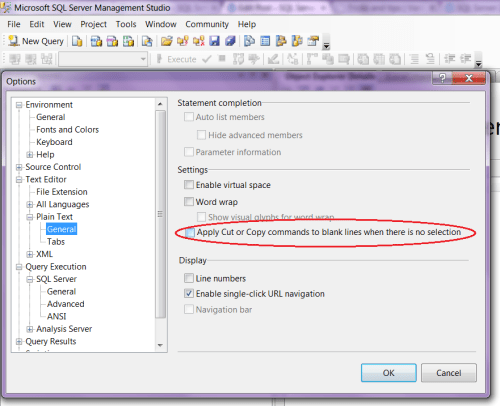Click the Save All icon
Viewport: 500px width, 406px height.
tap(230, 41)
